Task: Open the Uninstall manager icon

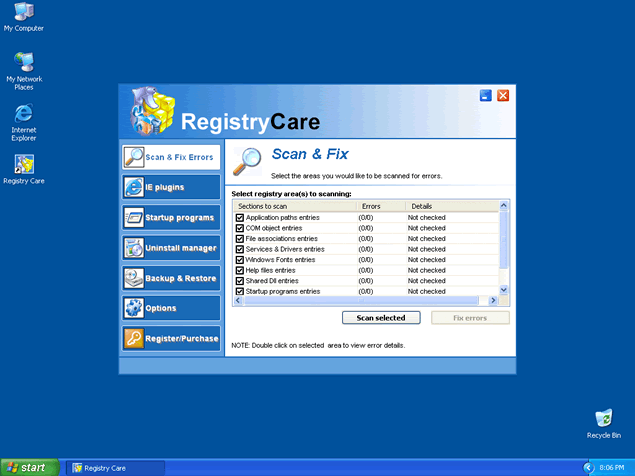Action: pos(134,248)
